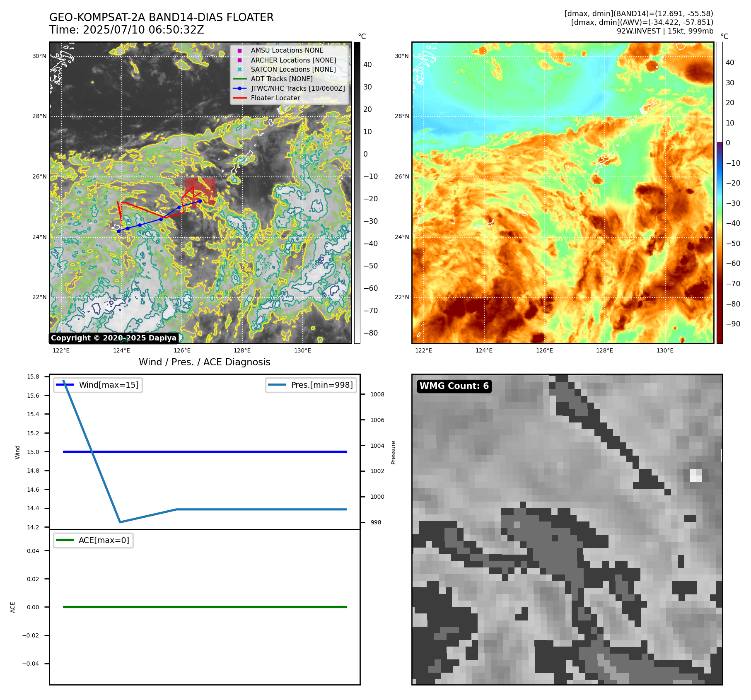Click the 92W.INVEST 15kt 999mb label
Viewport: 751px width, 700px height.
[665, 31]
